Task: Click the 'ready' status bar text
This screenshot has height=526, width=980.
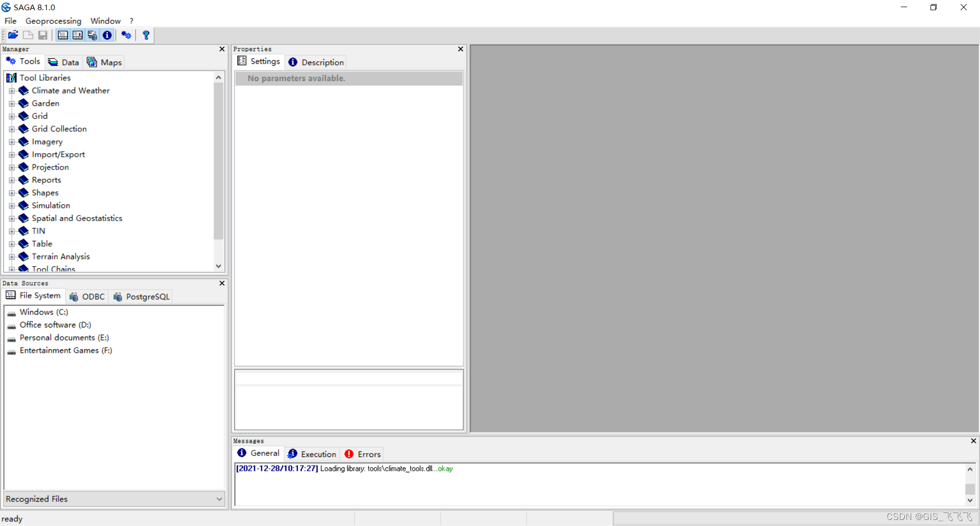Action: pyautogui.click(x=12, y=519)
